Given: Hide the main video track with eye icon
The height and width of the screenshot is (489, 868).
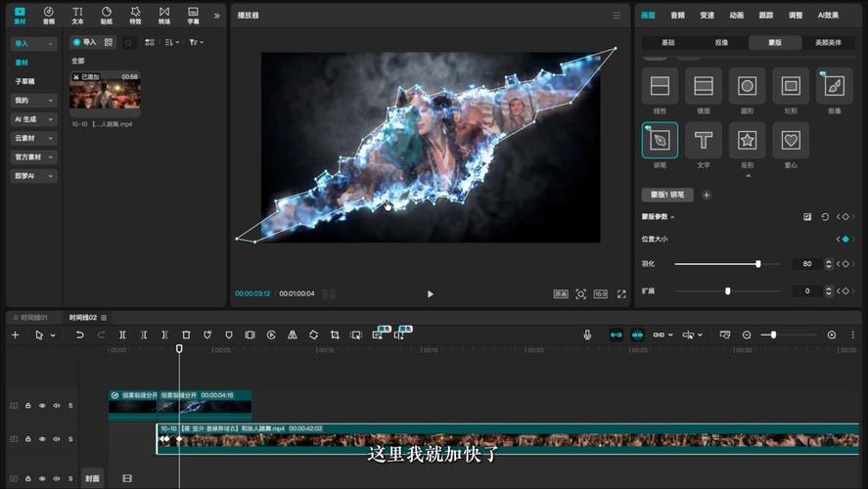Looking at the screenshot, I should click(42, 439).
